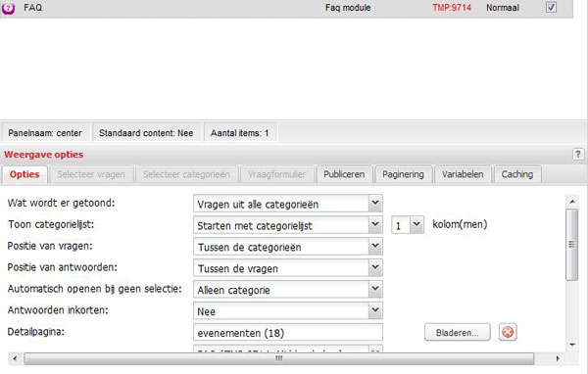Open help for Weergave opties

pyautogui.click(x=578, y=154)
